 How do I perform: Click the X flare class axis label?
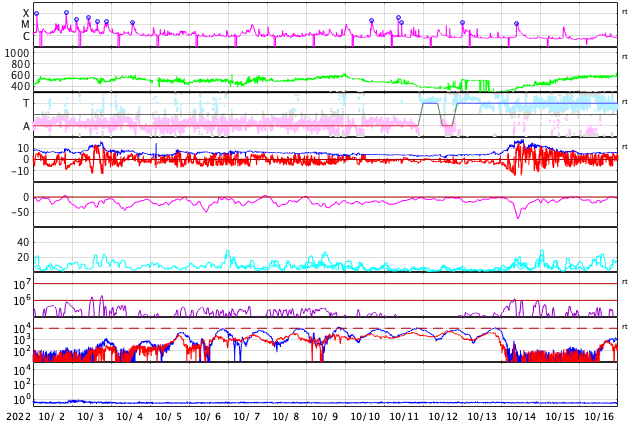[x=26, y=13]
